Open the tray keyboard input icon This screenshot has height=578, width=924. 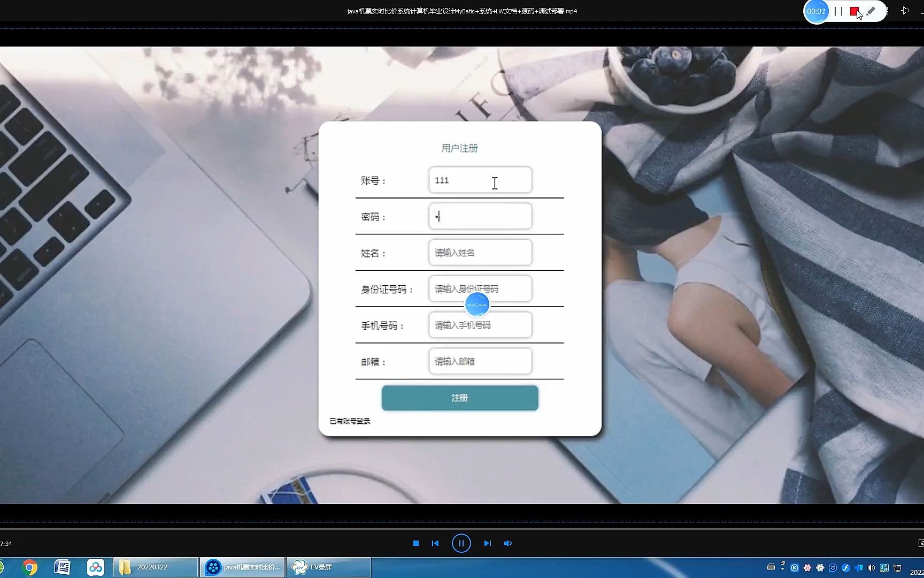[771, 567]
